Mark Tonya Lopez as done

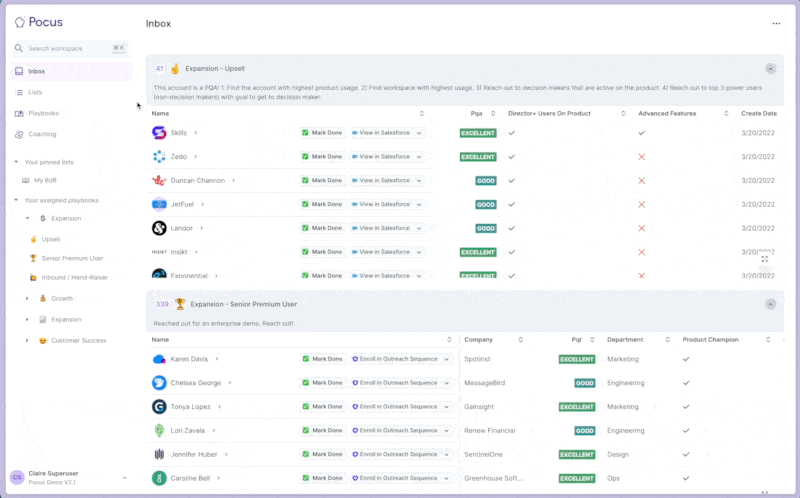[322, 407]
